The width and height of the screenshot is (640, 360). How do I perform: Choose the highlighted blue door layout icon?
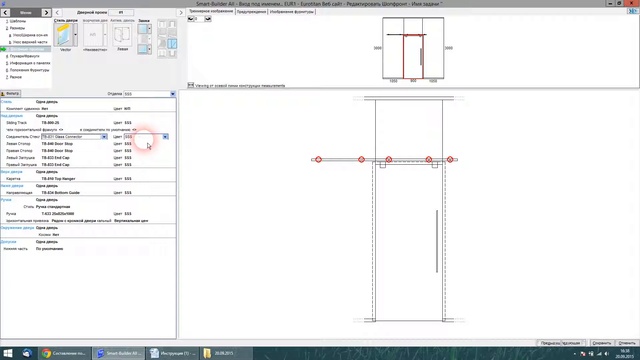[172, 43]
